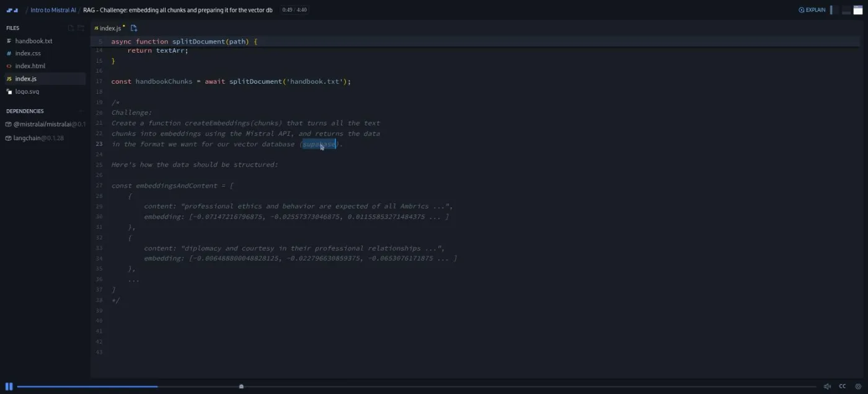The width and height of the screenshot is (868, 394).
Task: Click the handbook.txt text file icon
Action: [9, 41]
